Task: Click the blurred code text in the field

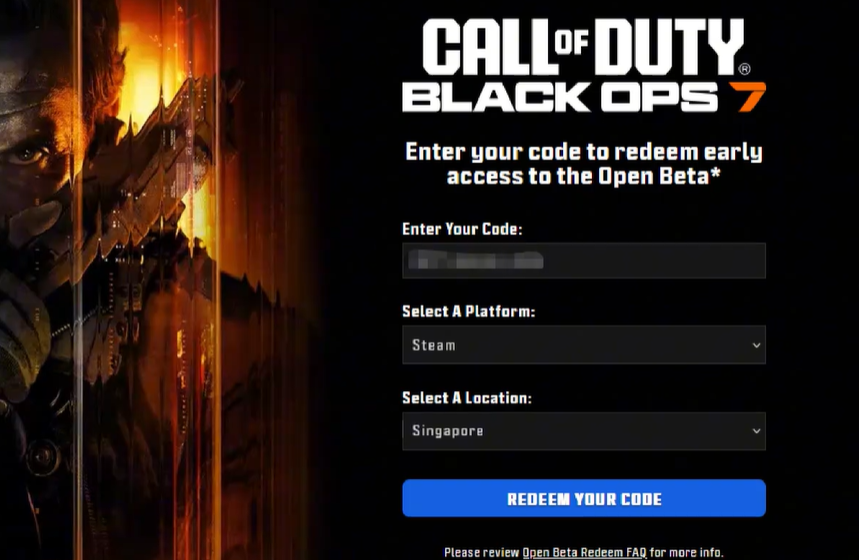Action: [476, 260]
